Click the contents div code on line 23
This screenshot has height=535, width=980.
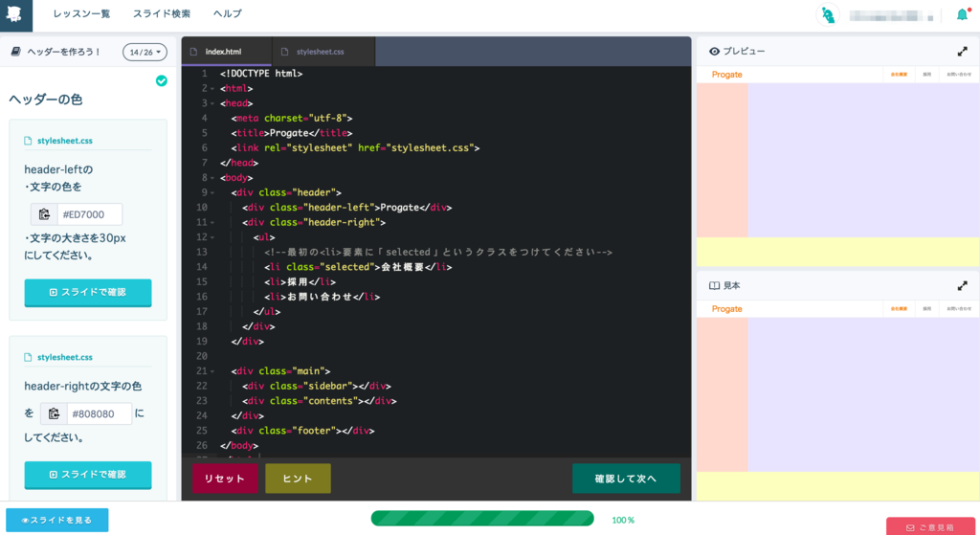[x=320, y=401]
